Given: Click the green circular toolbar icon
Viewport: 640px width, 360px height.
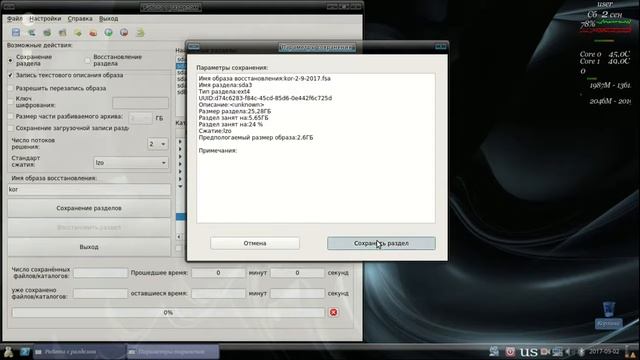Looking at the screenshot, I should point(109,32).
